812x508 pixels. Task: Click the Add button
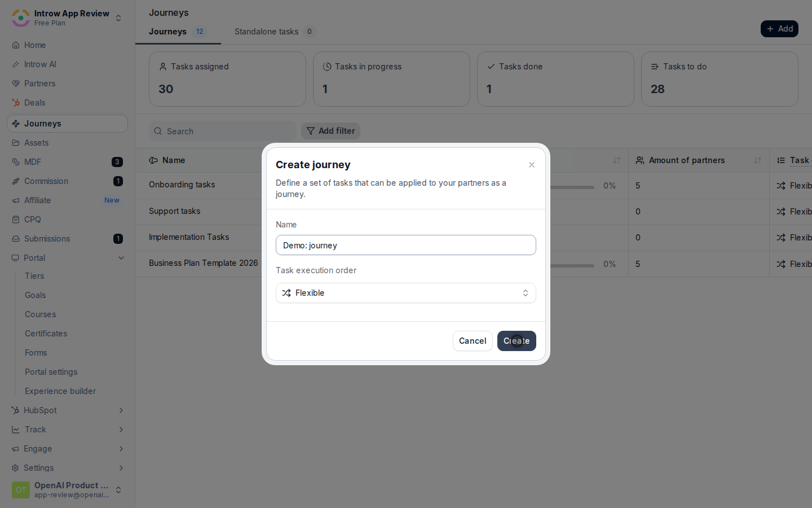[x=779, y=29]
